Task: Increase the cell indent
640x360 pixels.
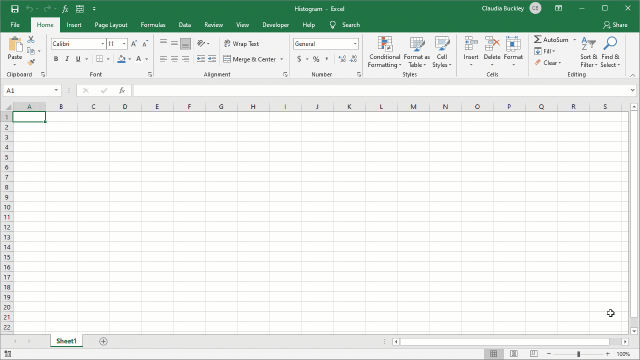Action: point(212,59)
